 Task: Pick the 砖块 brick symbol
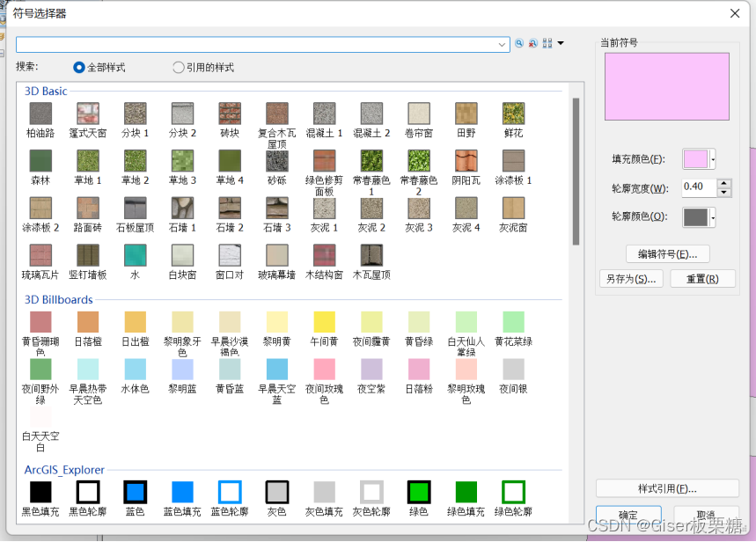[x=230, y=114]
